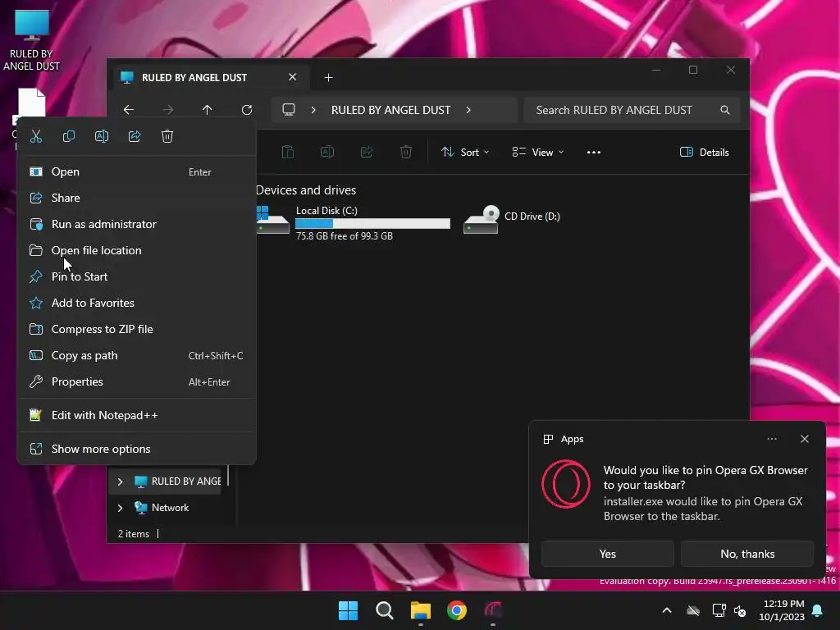The width and height of the screenshot is (840, 630).
Task: Click Yes to pin Opera GX
Action: 608,554
